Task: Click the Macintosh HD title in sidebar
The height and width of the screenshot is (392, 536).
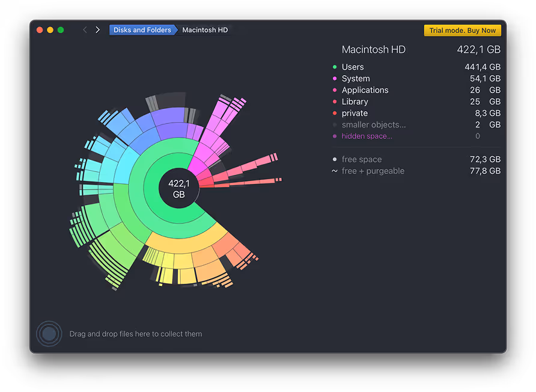Action: (x=373, y=49)
